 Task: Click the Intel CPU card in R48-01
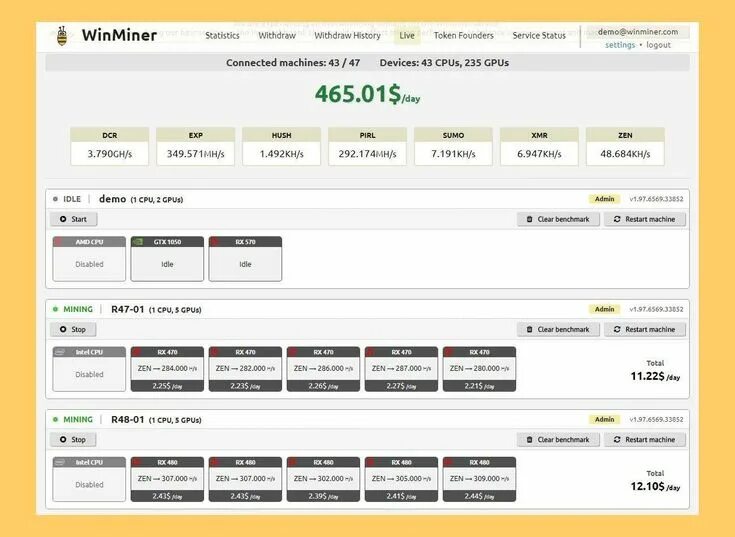click(89, 479)
